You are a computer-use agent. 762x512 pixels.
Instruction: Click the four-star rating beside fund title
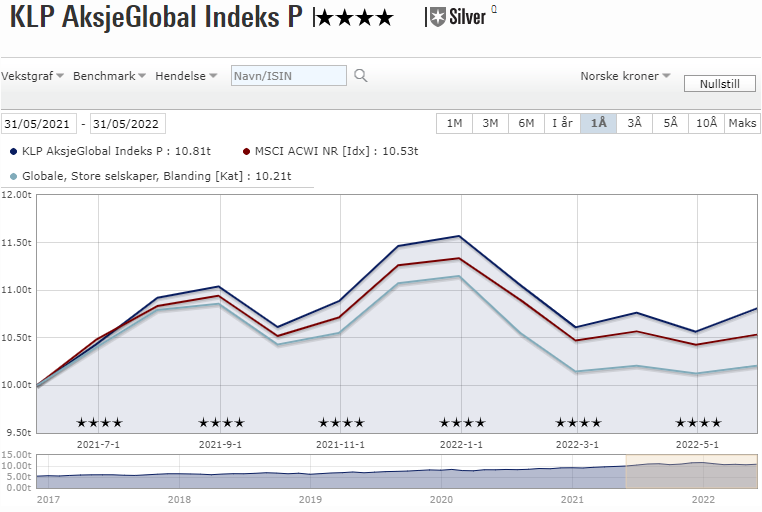[x=354, y=18]
